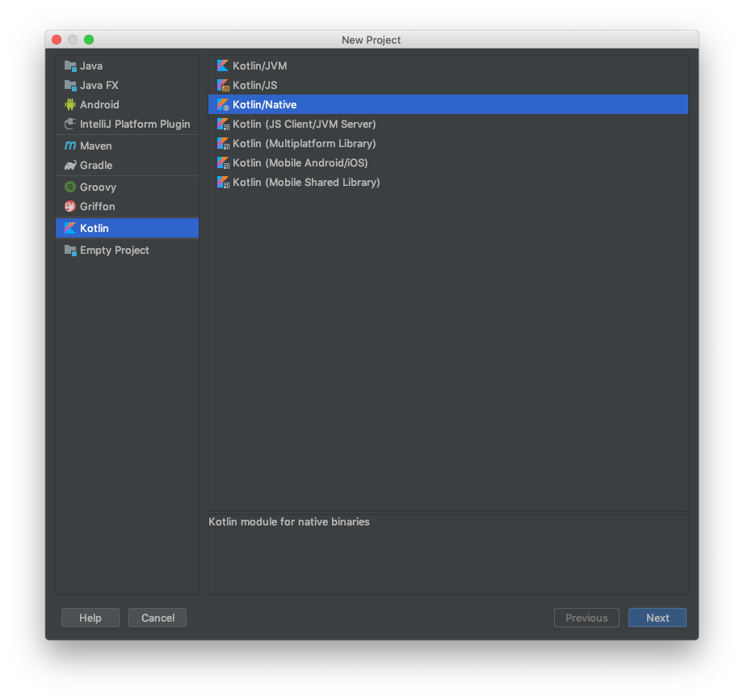744x700 pixels.
Task: Click the Gradle elephant icon
Action: pyautogui.click(x=70, y=165)
